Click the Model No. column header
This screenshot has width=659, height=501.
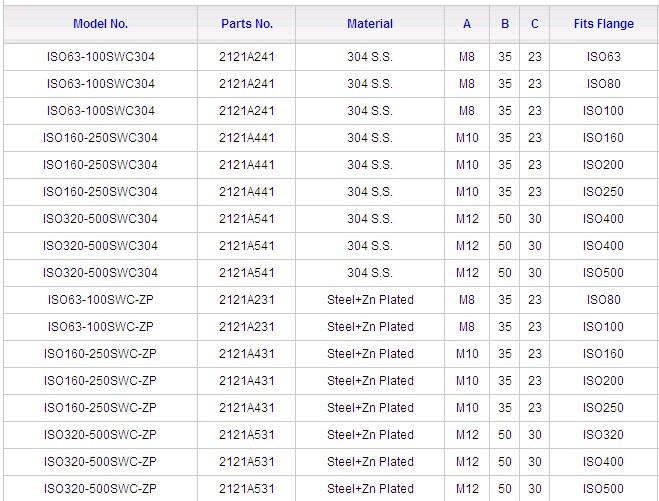click(100, 23)
